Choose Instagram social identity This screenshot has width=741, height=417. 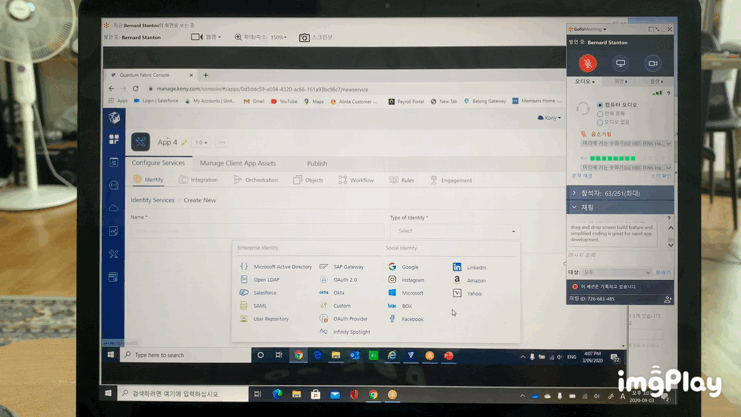click(x=406, y=280)
